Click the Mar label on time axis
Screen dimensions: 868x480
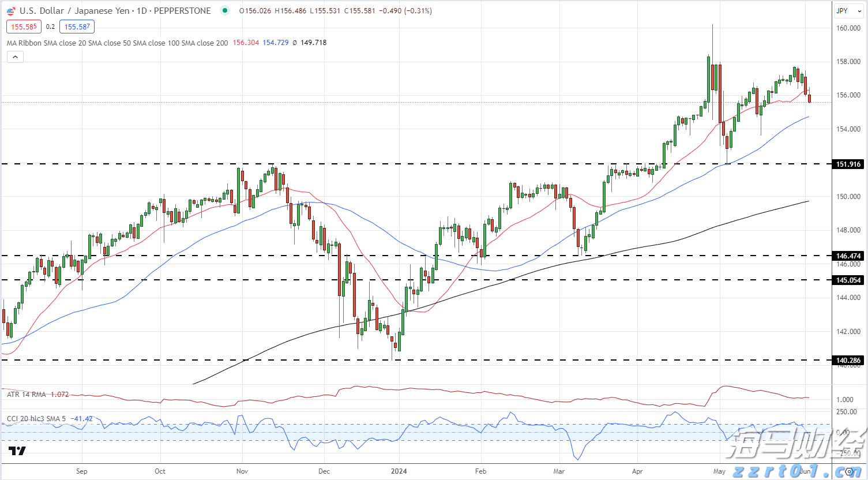(x=559, y=471)
